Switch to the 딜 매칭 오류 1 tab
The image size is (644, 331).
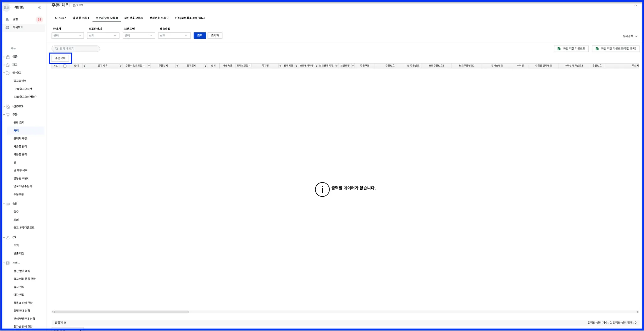tap(81, 18)
